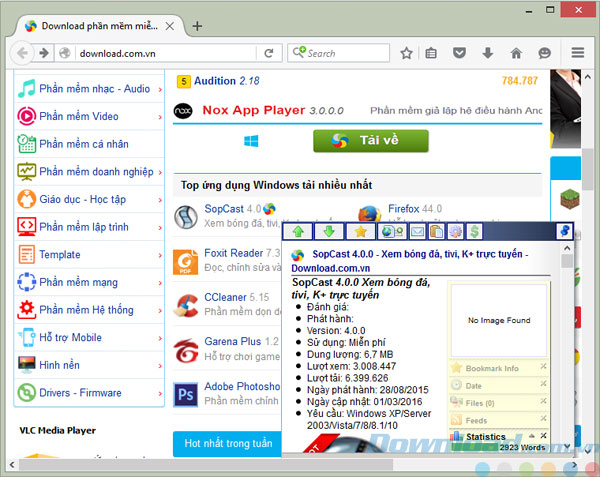Screen dimensions: 600x477
Task: Click the site identity globe icon
Action: [x=64, y=53]
